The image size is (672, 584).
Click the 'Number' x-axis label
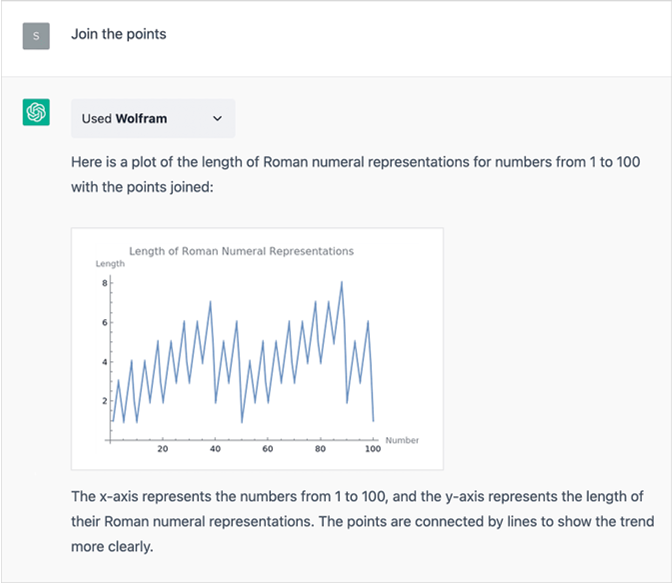click(402, 440)
